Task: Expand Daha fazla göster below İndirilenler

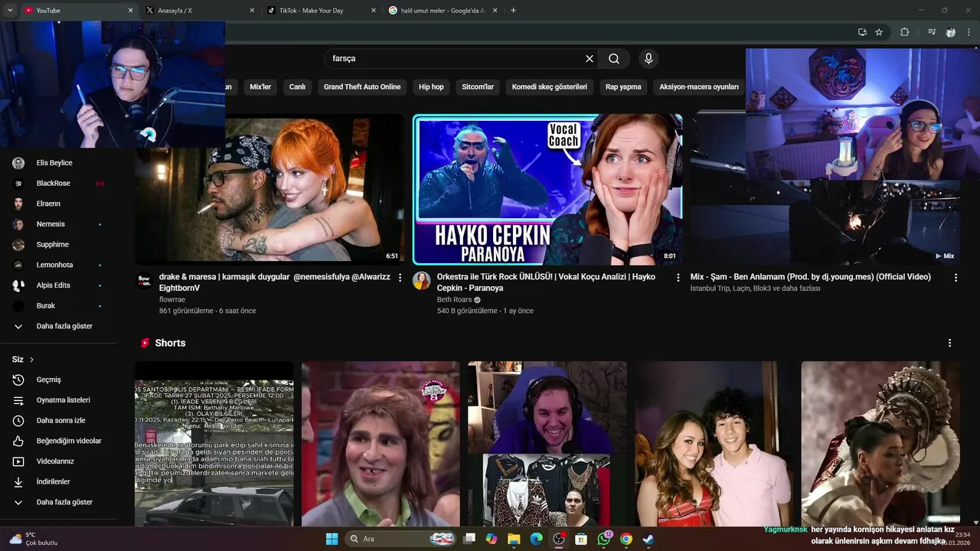Action: (64, 502)
